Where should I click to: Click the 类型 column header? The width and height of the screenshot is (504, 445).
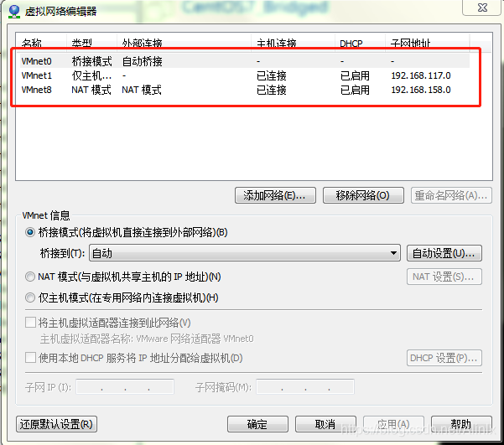click(x=92, y=43)
